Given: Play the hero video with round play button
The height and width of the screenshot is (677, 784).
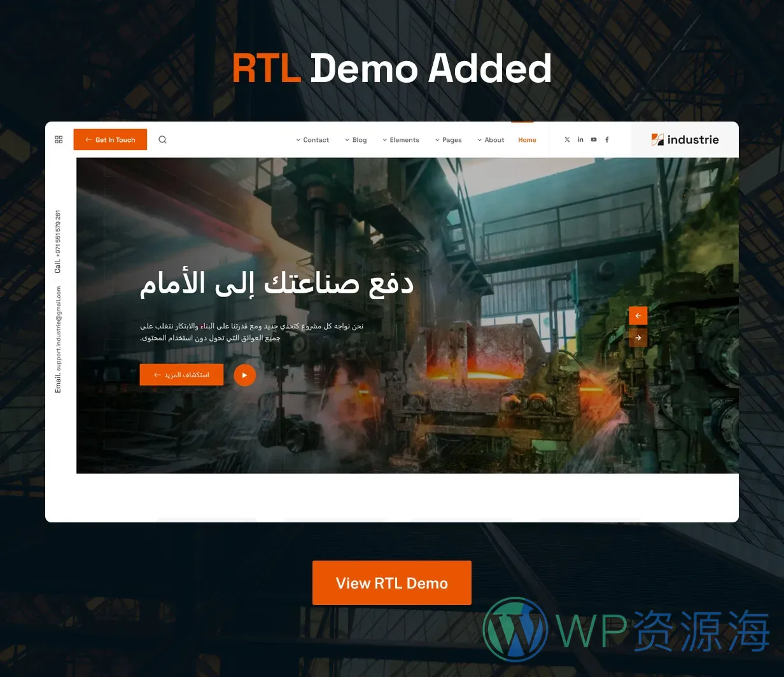Looking at the screenshot, I should pos(244,375).
